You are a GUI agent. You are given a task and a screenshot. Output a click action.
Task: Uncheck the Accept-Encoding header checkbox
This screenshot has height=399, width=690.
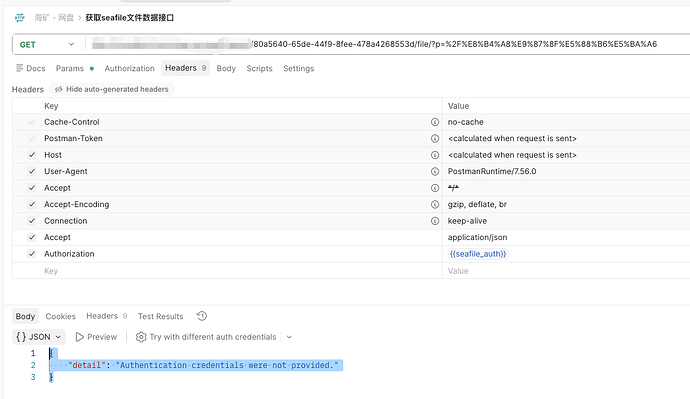[x=32, y=204]
